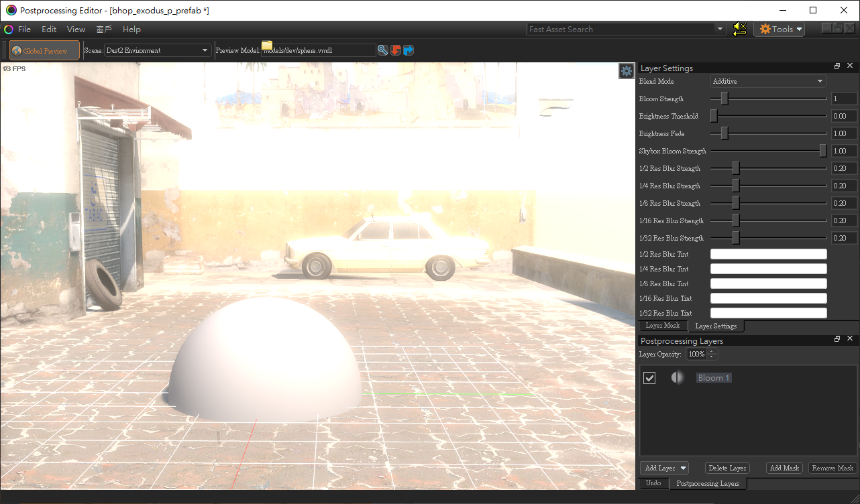Click the 1/4 Res Blur Strength slider handle
Viewport: 860px width, 504px height.
[736, 186]
